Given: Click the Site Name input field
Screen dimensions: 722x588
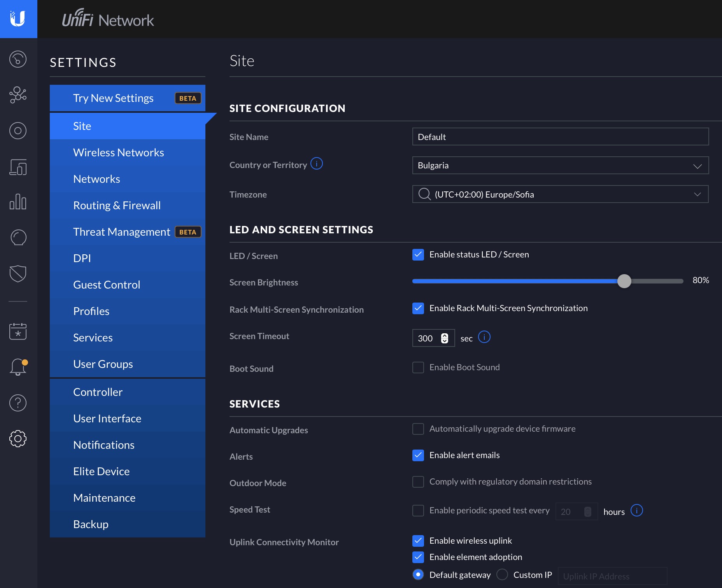Looking at the screenshot, I should coord(561,136).
